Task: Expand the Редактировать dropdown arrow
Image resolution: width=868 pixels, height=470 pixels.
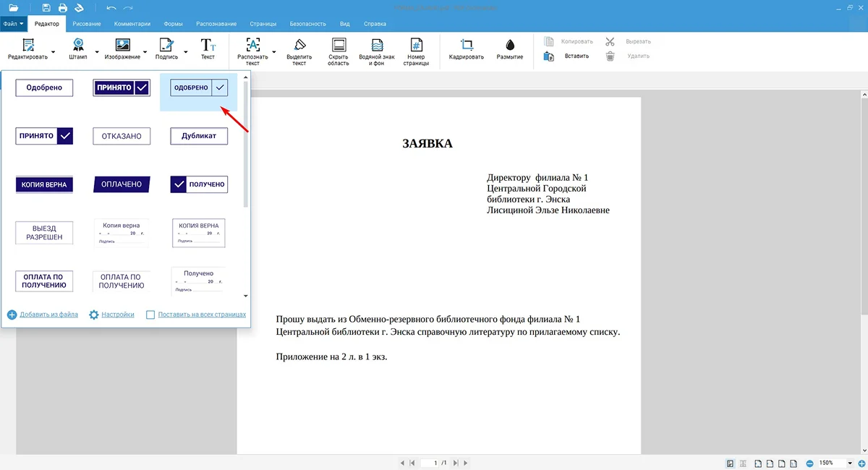Action: tap(53, 52)
